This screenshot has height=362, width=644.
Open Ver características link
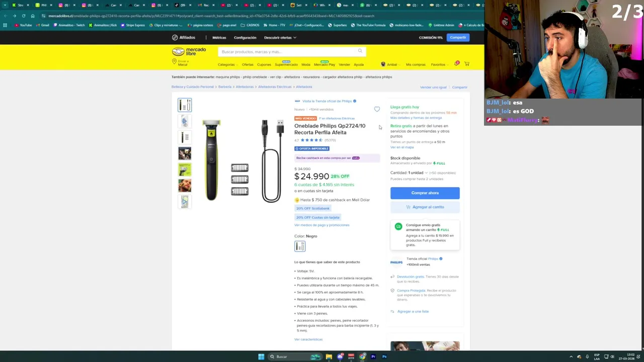pos(308,339)
